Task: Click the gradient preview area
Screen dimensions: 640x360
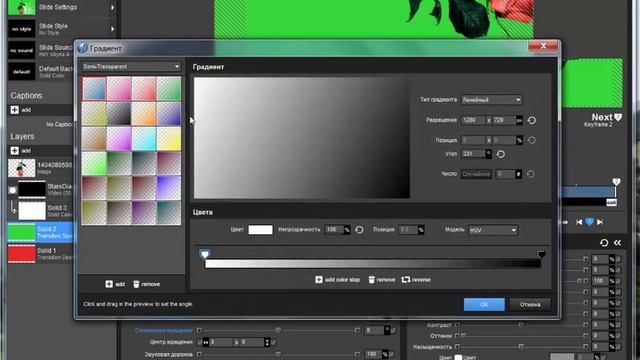Action: pos(302,138)
